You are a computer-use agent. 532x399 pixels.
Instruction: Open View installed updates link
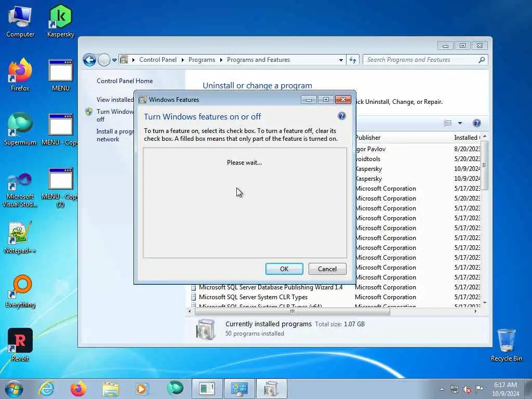115,99
